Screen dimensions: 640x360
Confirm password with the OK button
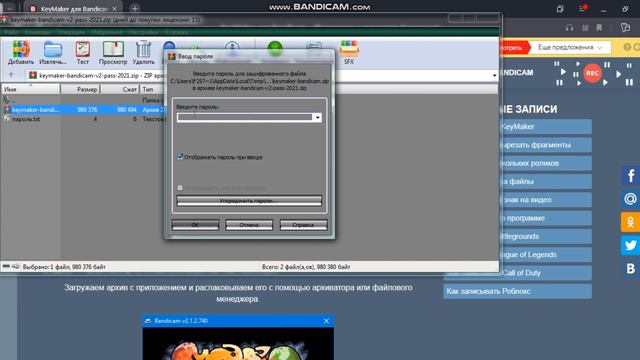[195, 225]
